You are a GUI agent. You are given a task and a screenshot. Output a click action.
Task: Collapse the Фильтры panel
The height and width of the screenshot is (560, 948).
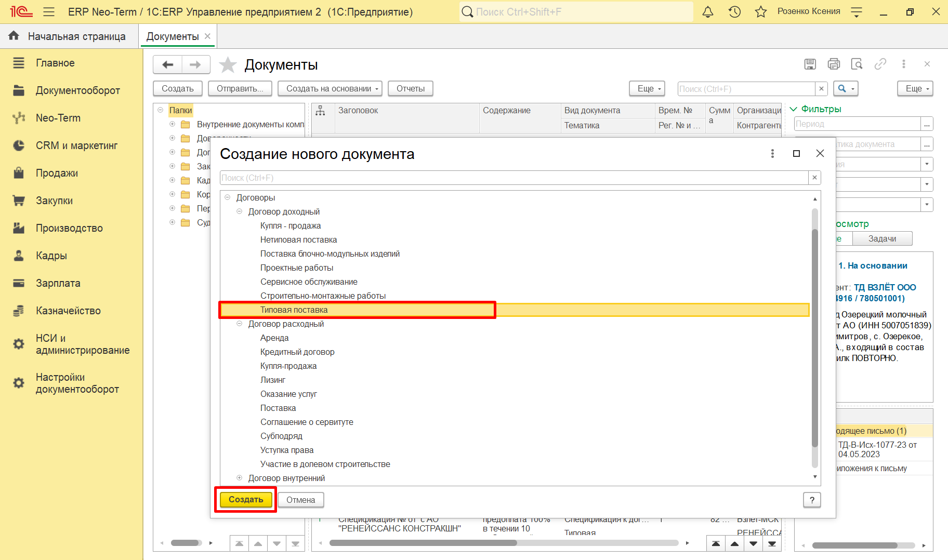(793, 109)
